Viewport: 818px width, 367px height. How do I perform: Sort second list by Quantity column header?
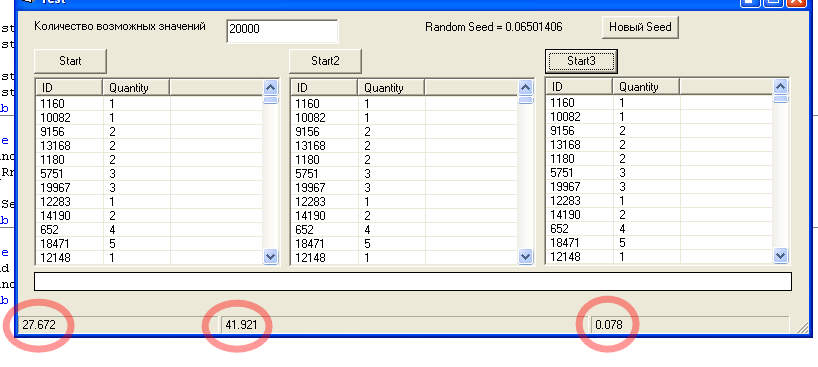[x=391, y=88]
